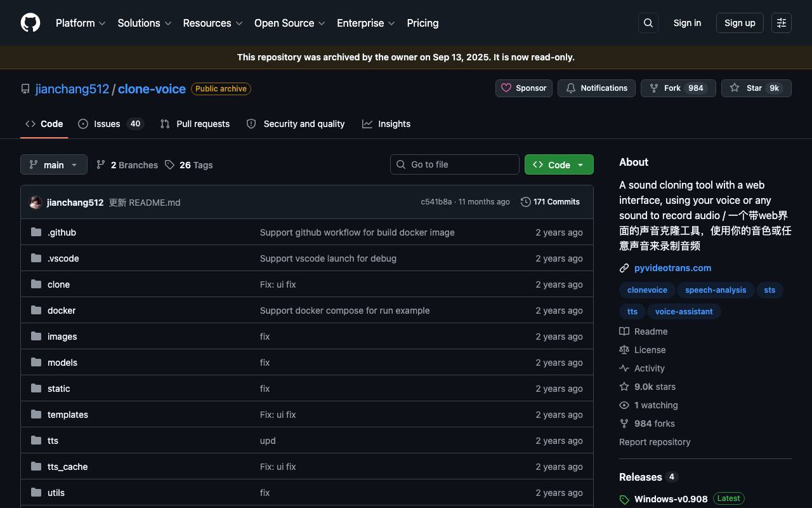Viewport: 812px width, 508px height.
Task: Open the green Code dropdown
Action: [559, 164]
